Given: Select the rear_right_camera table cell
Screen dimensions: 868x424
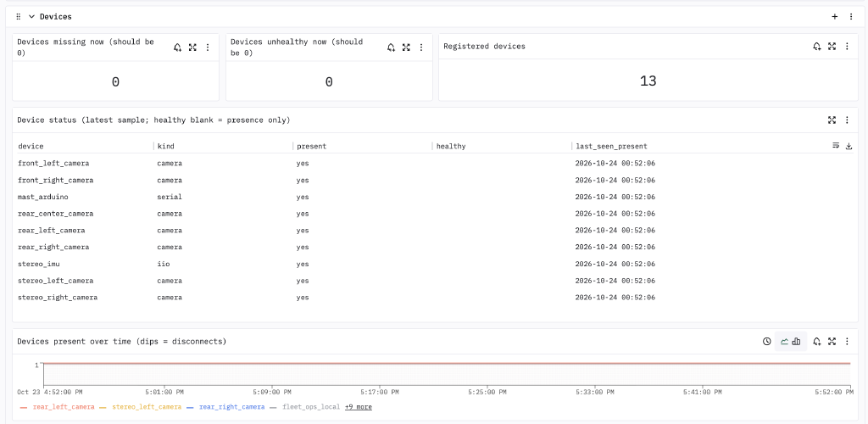Looking at the screenshot, I should 53,247.
